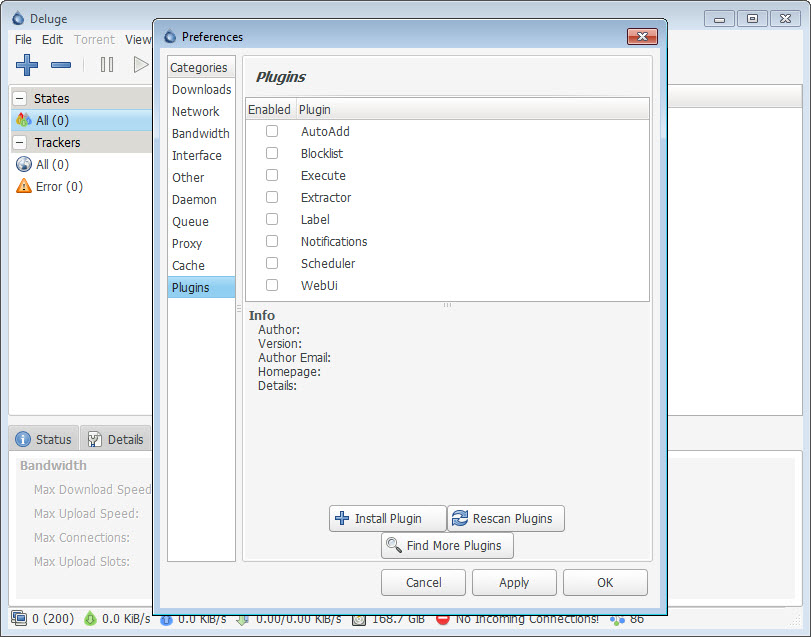Click the DHT nodes status icon
This screenshot has height=637, width=811.
617,619
